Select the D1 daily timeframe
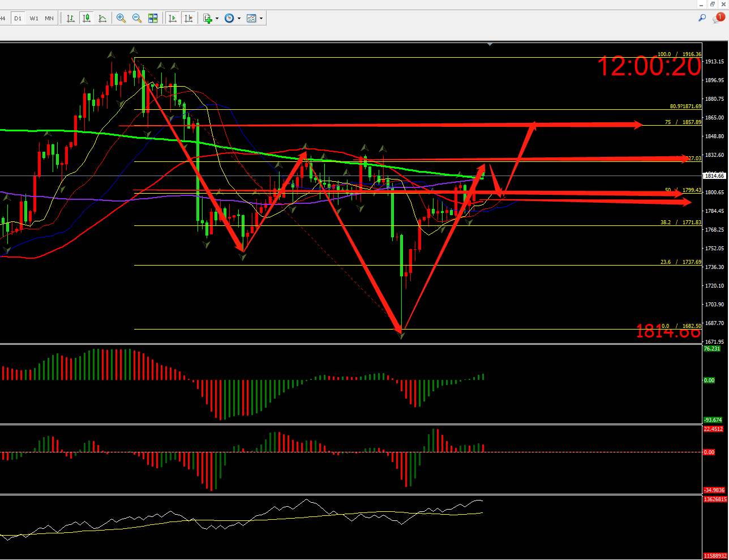The width and height of the screenshot is (729, 560). point(18,18)
